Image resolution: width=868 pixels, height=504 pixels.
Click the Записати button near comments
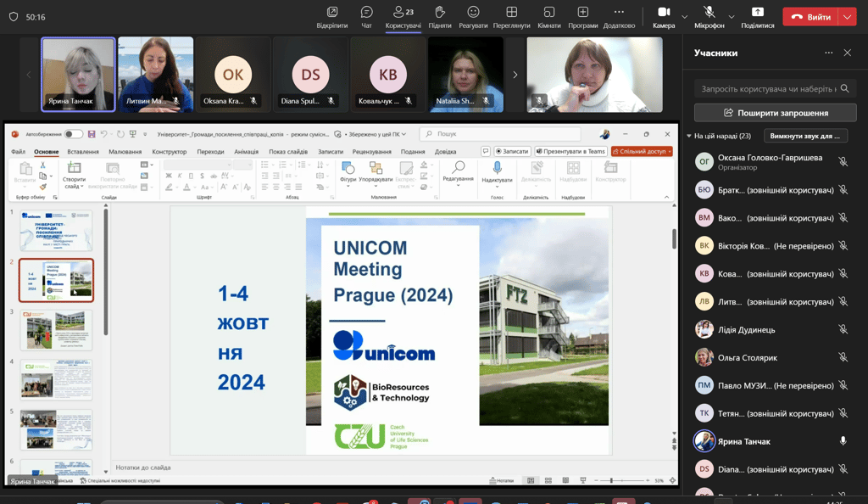[x=512, y=151]
